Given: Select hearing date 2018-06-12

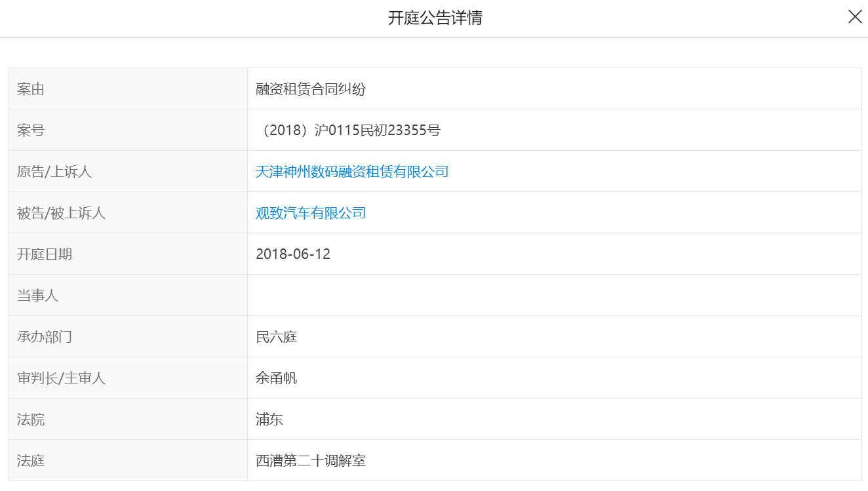Looking at the screenshot, I should click(x=293, y=254).
